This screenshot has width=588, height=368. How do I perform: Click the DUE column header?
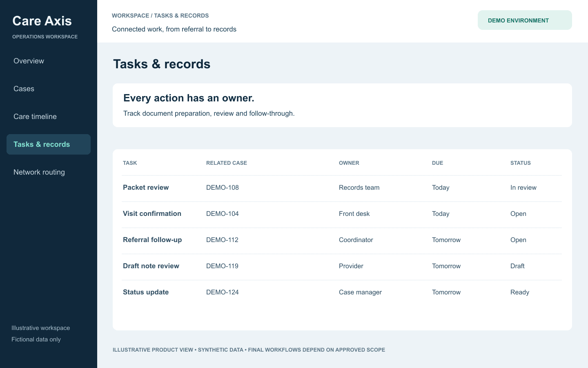[437, 163]
